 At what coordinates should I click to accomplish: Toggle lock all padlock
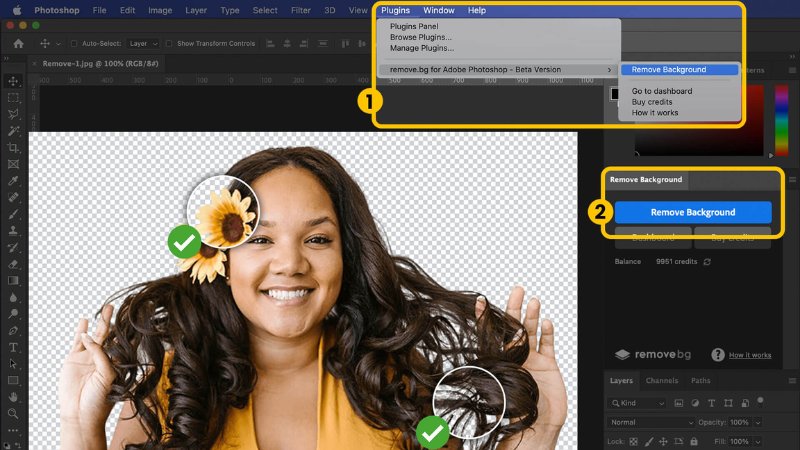pos(694,441)
